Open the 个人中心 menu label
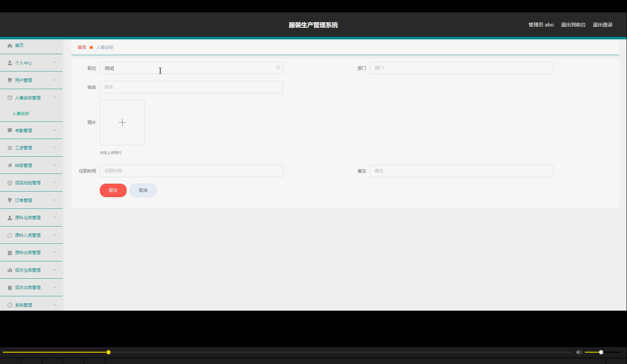Image resolution: width=627 pixels, height=364 pixels. (24, 63)
